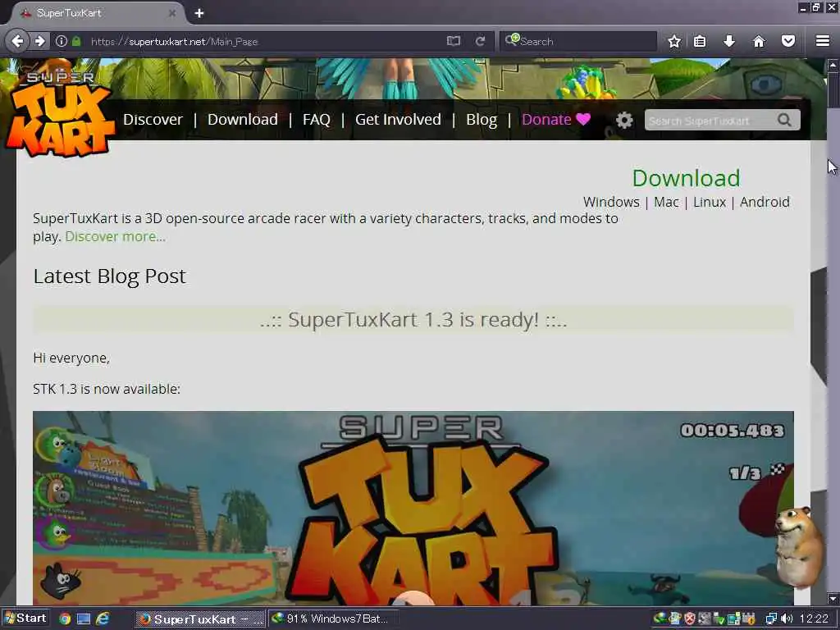Bookmark this page with the star icon

[674, 41]
